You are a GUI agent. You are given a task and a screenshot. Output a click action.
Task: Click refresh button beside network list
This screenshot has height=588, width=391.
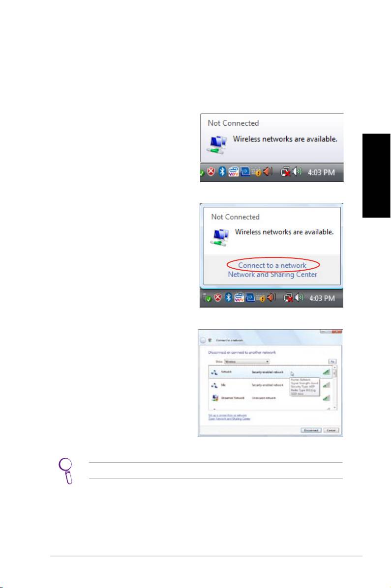(333, 361)
